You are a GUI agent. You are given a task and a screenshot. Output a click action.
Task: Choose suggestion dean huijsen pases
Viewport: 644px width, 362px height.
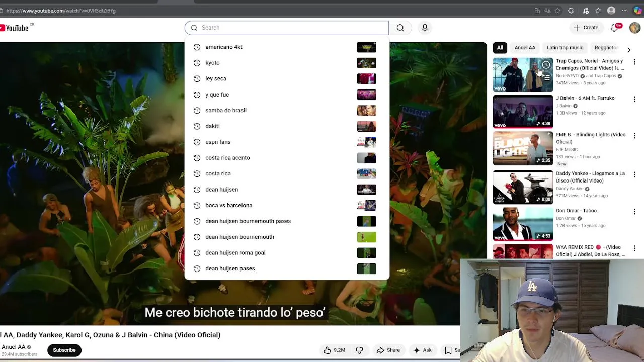tap(287, 268)
